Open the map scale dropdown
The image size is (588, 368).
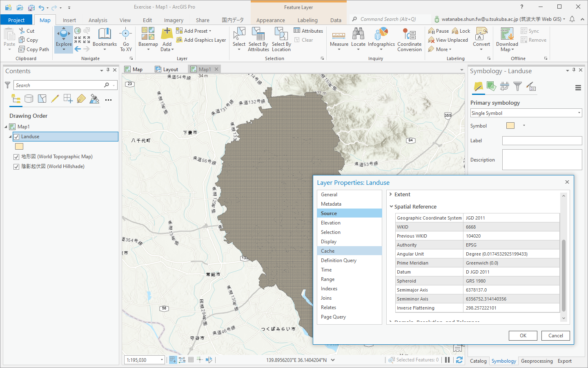point(162,360)
